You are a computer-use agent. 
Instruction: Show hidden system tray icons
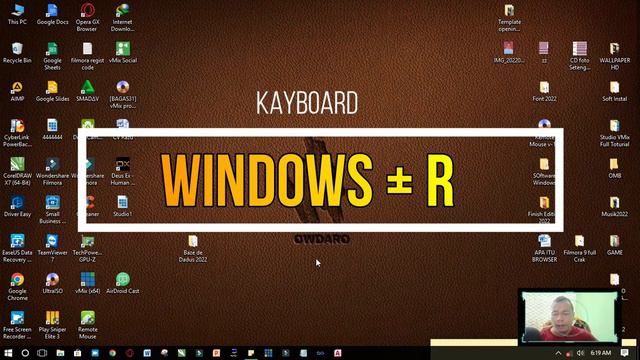pyautogui.click(x=558, y=353)
